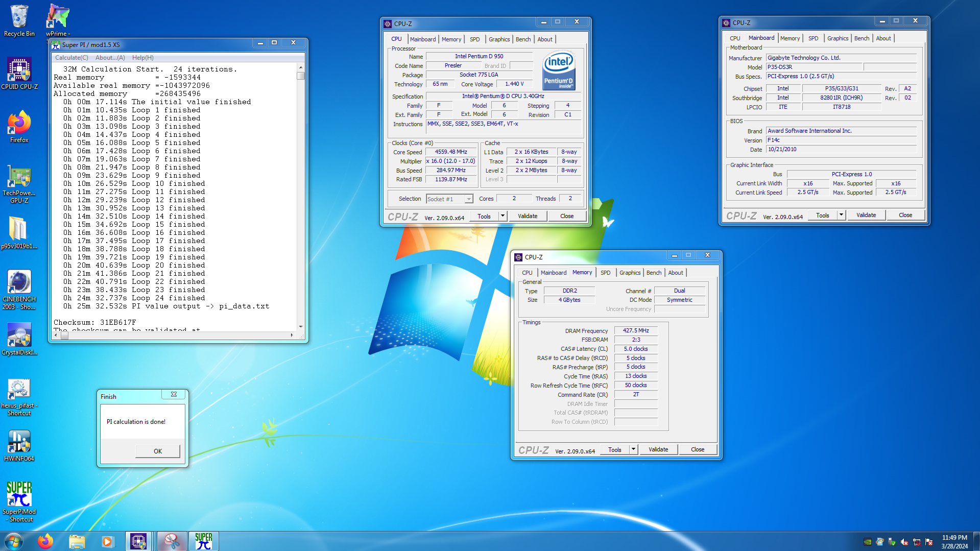
Task: Open the Recycle Bin desktop icon
Action: [x=19, y=20]
